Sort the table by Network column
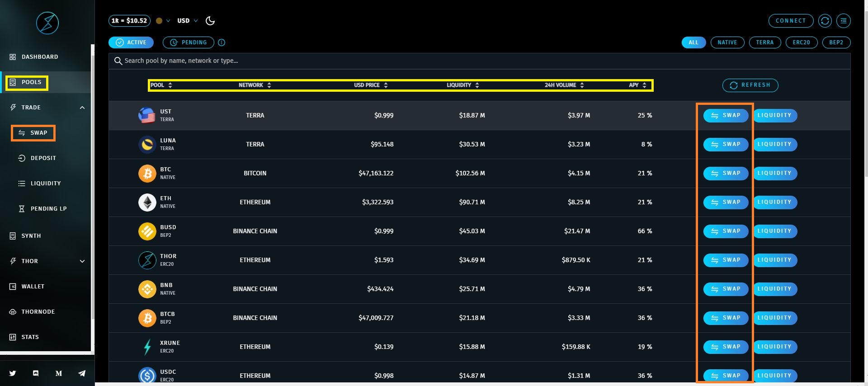Viewport: 868px width, 386px height. point(255,85)
